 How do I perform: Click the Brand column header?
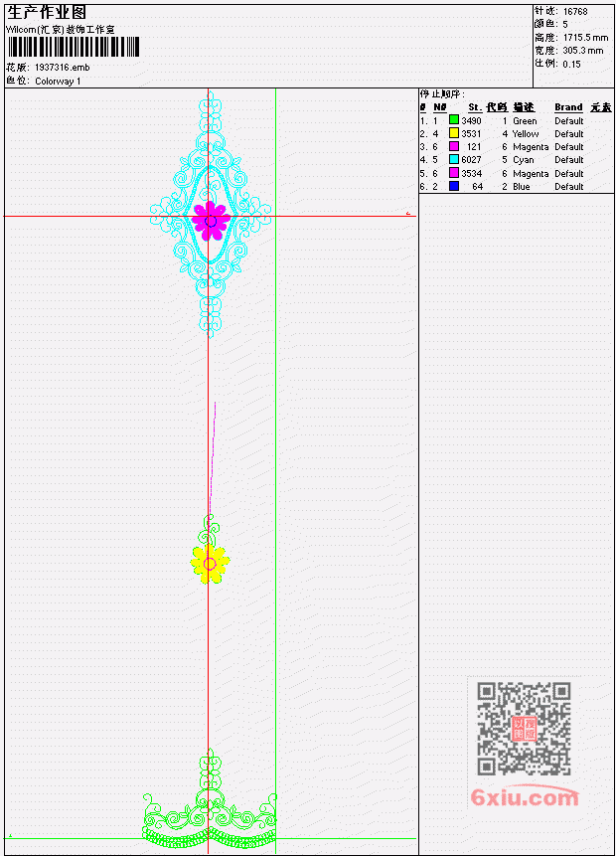(568, 107)
